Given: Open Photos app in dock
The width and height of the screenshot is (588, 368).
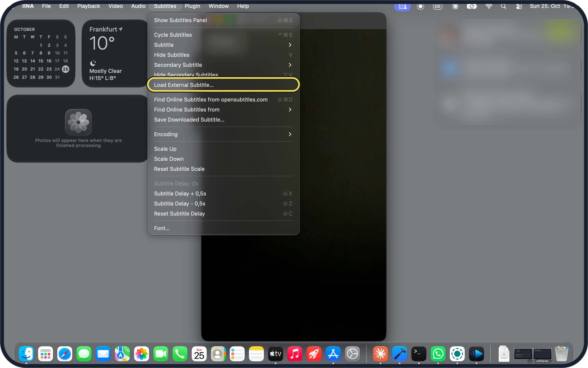Looking at the screenshot, I should click(142, 354).
